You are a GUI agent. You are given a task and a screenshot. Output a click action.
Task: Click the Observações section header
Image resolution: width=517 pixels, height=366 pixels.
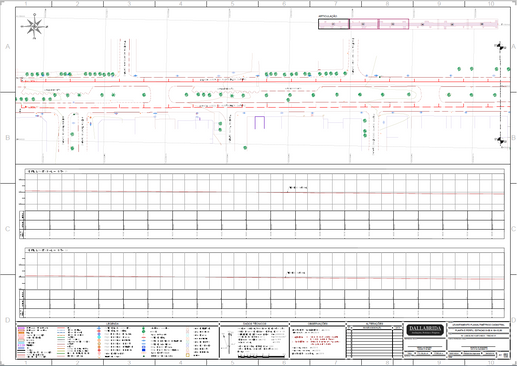317,324
